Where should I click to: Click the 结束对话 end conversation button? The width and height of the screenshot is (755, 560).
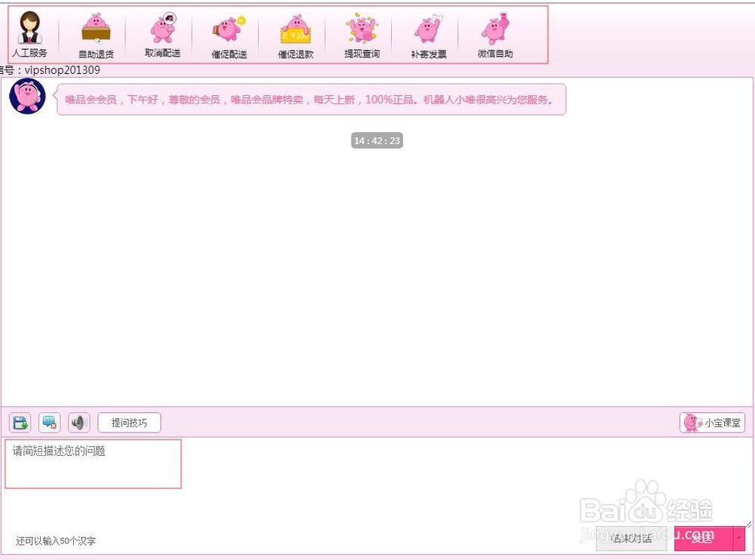[x=631, y=538]
